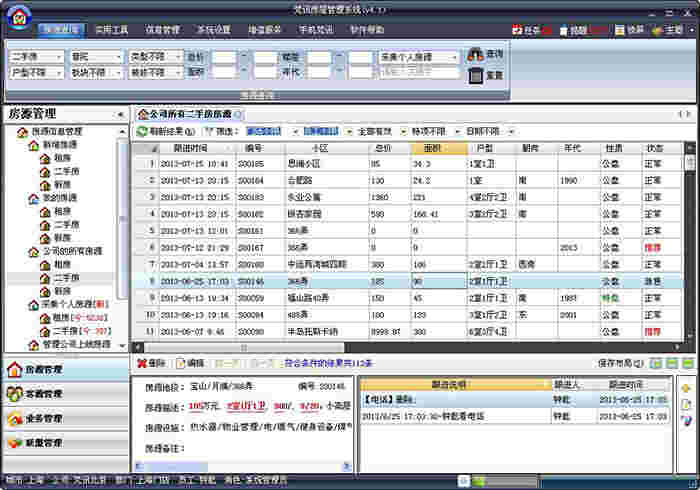
Task: Open the 任务 tasks icon in the top bar
Action: (x=518, y=30)
